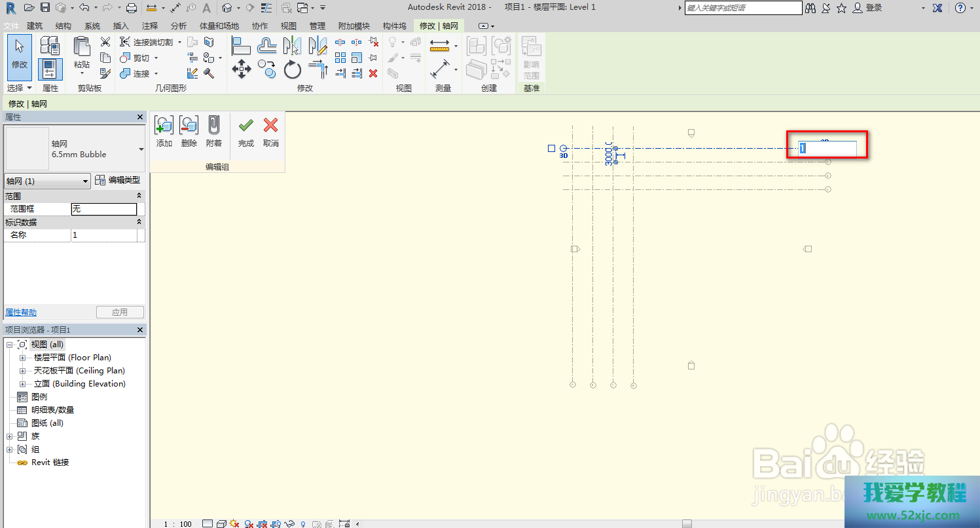The width and height of the screenshot is (980, 528).
Task: Expand the Floor Plan tree node
Action: (x=22, y=358)
